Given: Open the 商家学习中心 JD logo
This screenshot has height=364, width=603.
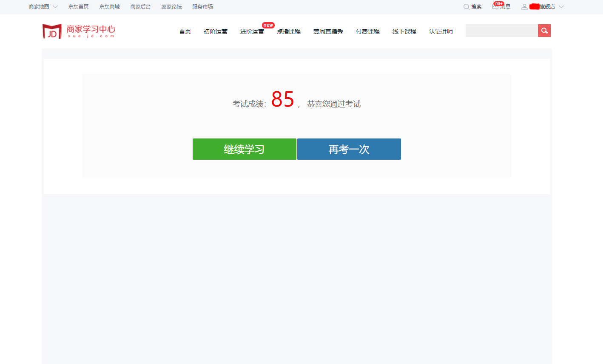Looking at the screenshot, I should [x=79, y=31].
